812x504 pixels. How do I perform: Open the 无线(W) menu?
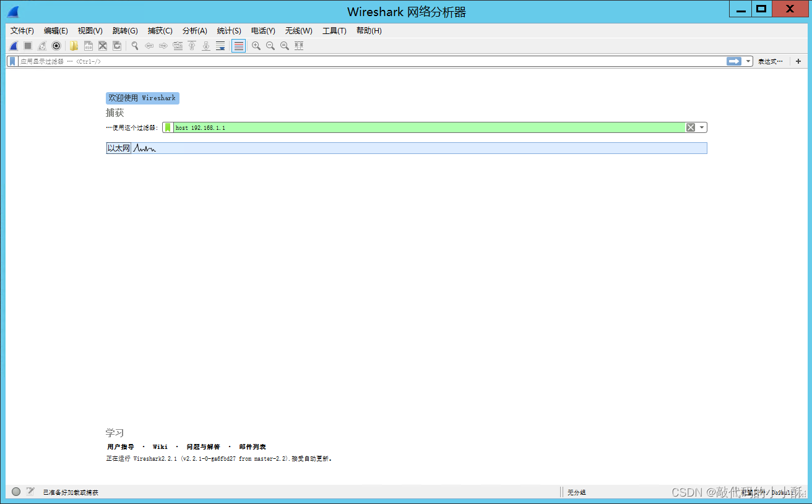click(x=299, y=31)
